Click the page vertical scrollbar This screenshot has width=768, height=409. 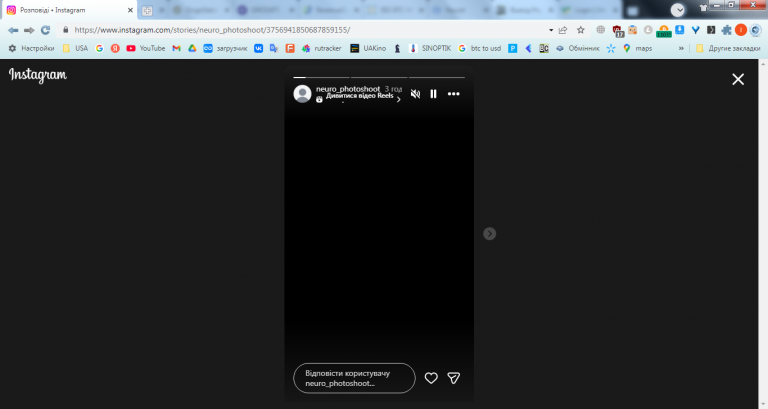(x=763, y=234)
